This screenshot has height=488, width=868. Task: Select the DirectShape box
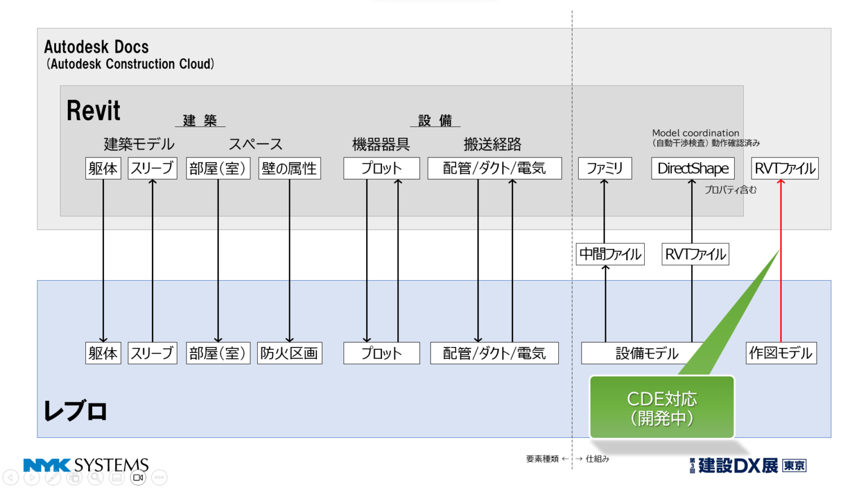pyautogui.click(x=693, y=168)
